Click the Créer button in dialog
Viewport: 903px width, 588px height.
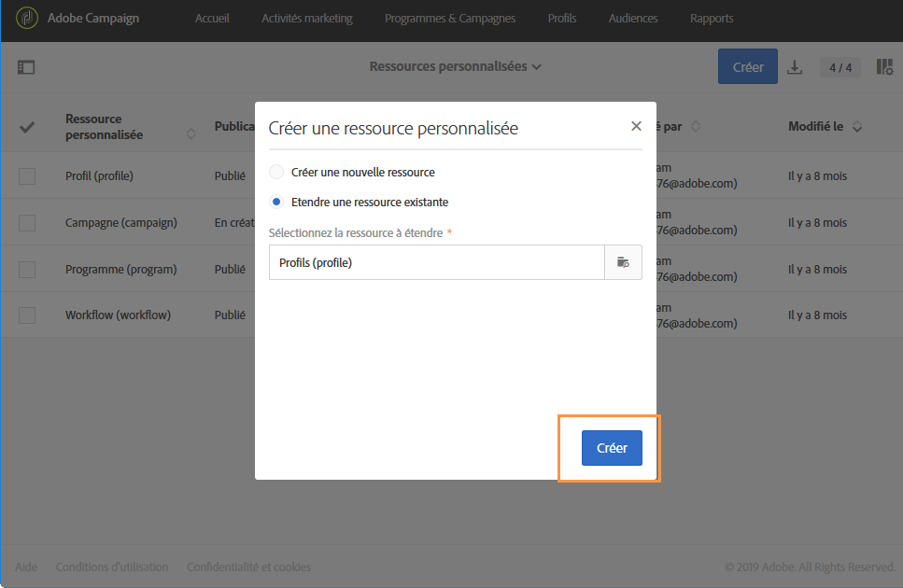coord(612,448)
